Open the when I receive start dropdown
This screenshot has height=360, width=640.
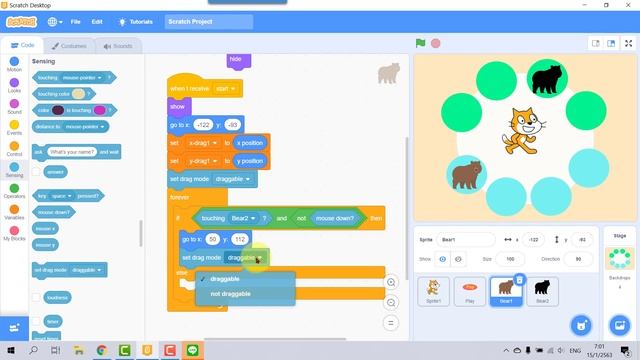coord(226,89)
